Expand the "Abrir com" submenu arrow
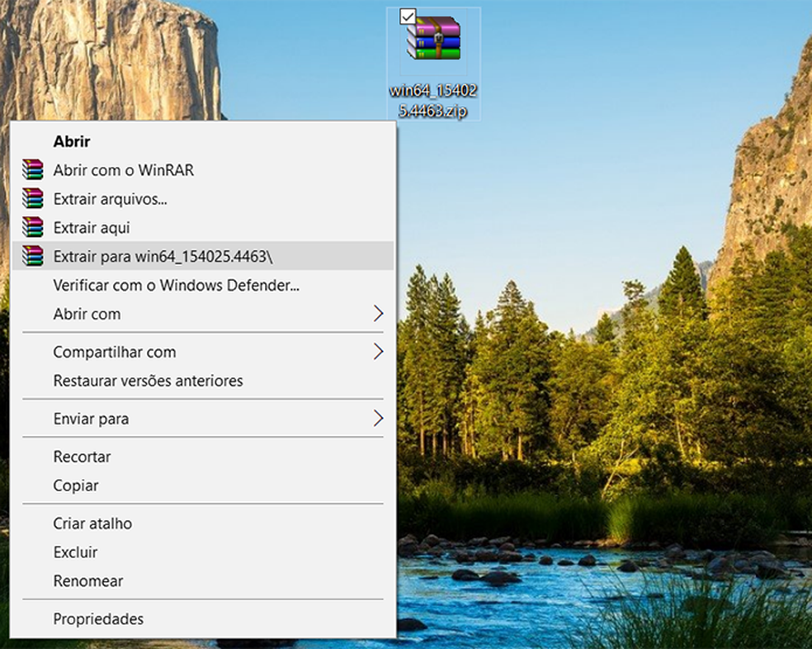This screenshot has width=812, height=649. [x=379, y=314]
